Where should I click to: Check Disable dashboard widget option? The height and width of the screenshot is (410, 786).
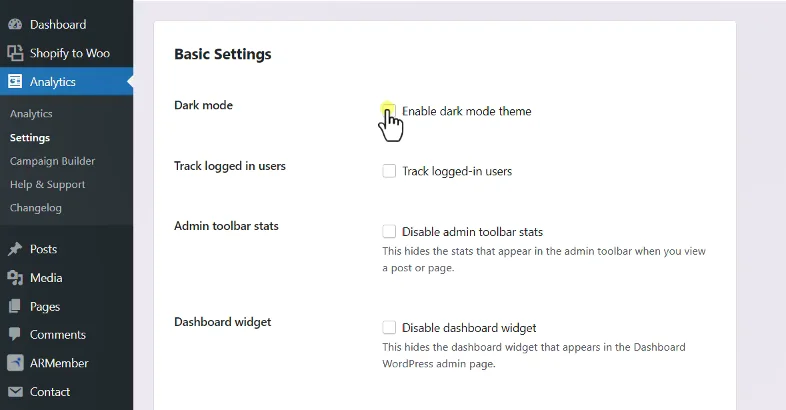(x=389, y=327)
